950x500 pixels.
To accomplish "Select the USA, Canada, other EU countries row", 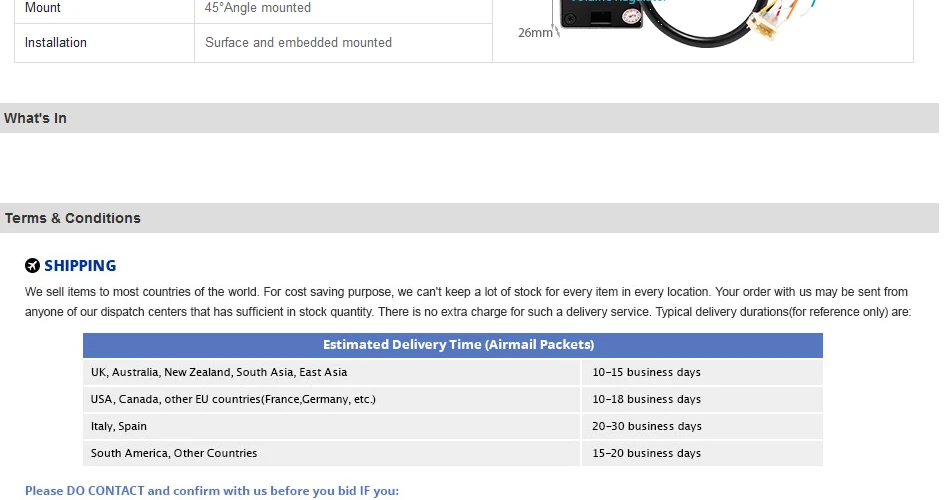I will click(x=453, y=399).
